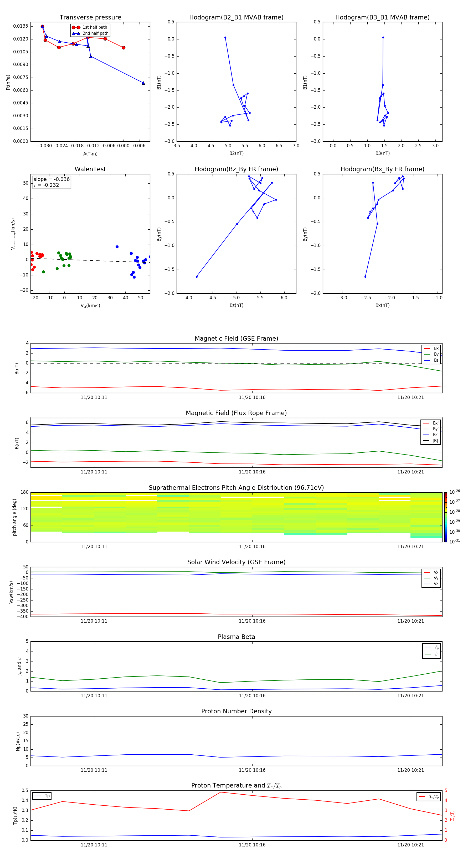The image size is (473, 868).
Task: Select the 'Hodogram(B3_B1 MVAB frame)' title
Action: 382,18
